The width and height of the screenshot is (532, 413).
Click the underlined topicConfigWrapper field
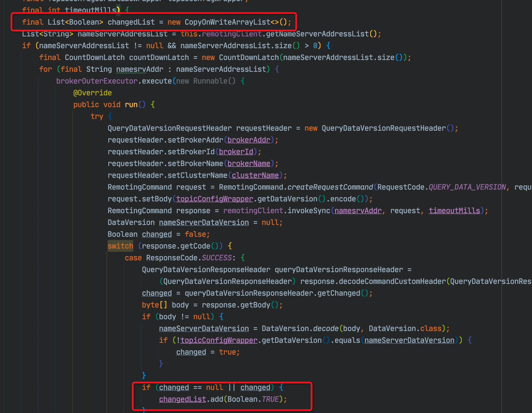214,199
